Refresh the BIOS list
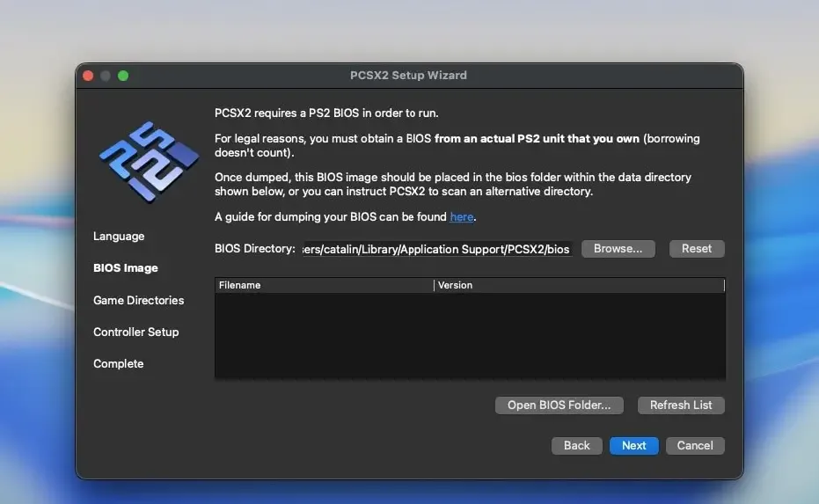This screenshot has width=819, height=504. pos(681,405)
